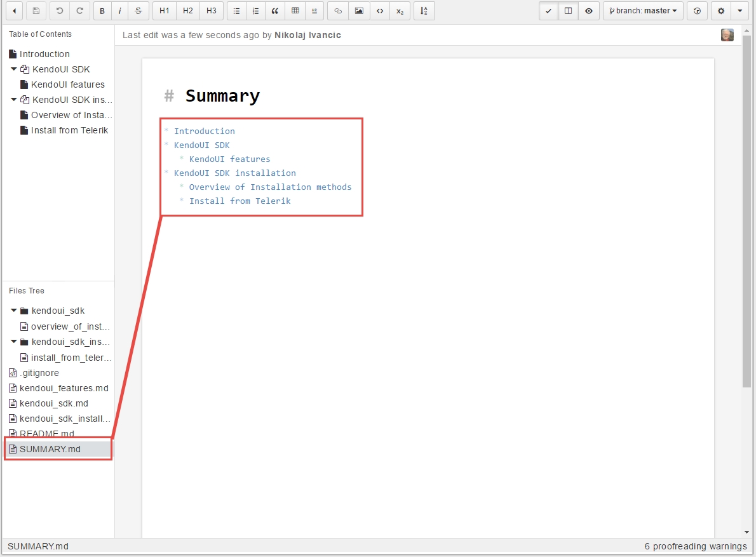
Task: Collapse the kendoui_sdk folder in Files Tree
Action: pyautogui.click(x=14, y=311)
